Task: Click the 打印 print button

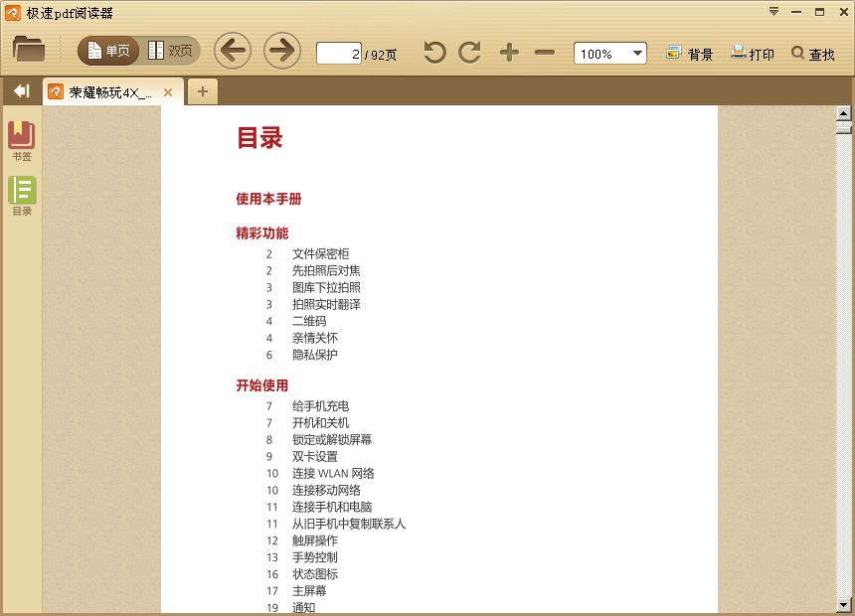Action: point(753,54)
